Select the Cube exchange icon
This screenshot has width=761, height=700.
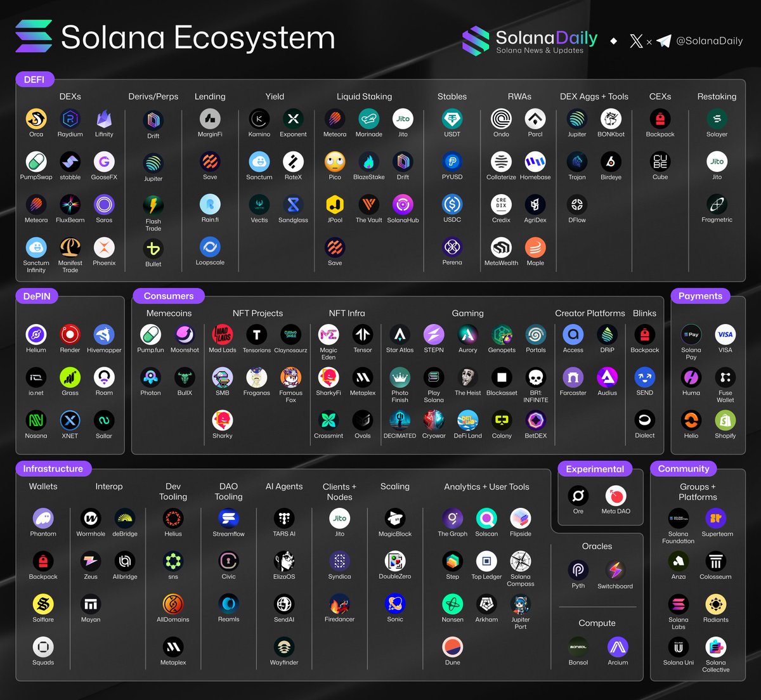(660, 162)
